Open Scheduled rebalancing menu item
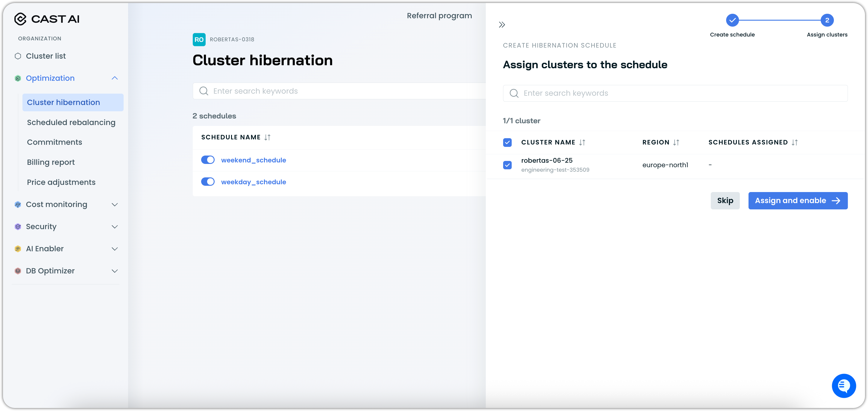The image size is (868, 411). 71,123
